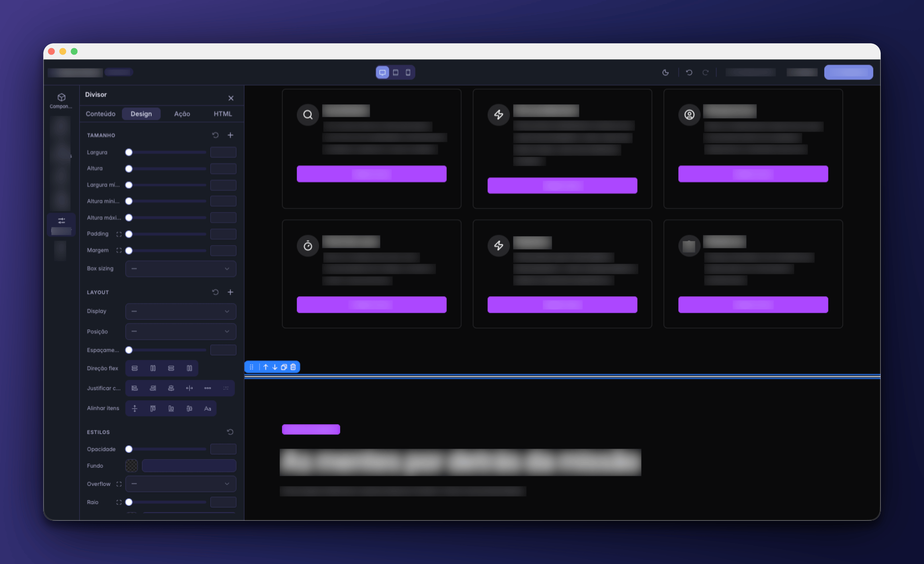
Task: Open the Overflow dropdown
Action: point(181,484)
